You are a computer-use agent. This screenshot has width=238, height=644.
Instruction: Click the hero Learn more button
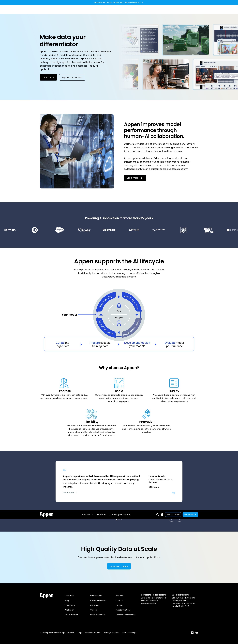48,77
